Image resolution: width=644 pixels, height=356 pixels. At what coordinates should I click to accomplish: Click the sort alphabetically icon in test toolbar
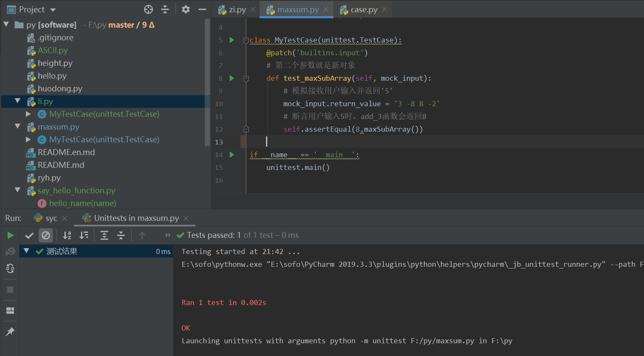click(x=67, y=235)
